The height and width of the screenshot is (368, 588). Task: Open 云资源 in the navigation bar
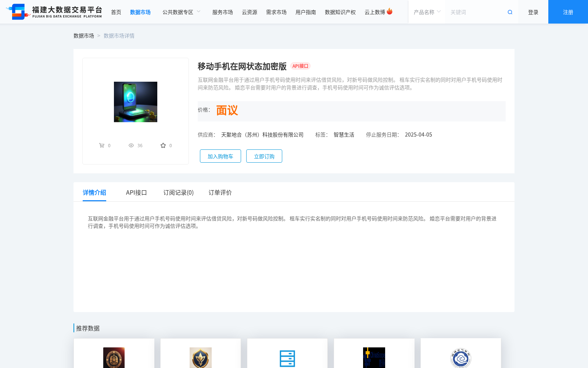coord(250,12)
